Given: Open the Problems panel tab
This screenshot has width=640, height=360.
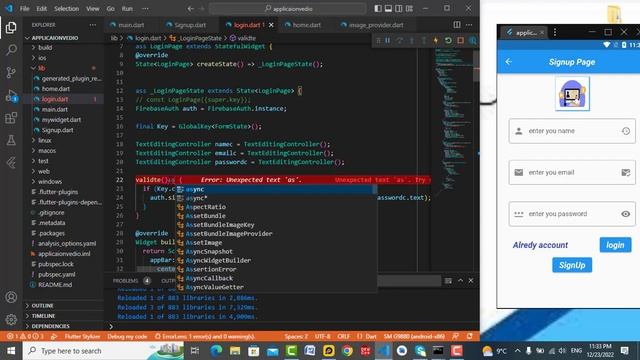Looking at the screenshot, I should coord(125,280).
